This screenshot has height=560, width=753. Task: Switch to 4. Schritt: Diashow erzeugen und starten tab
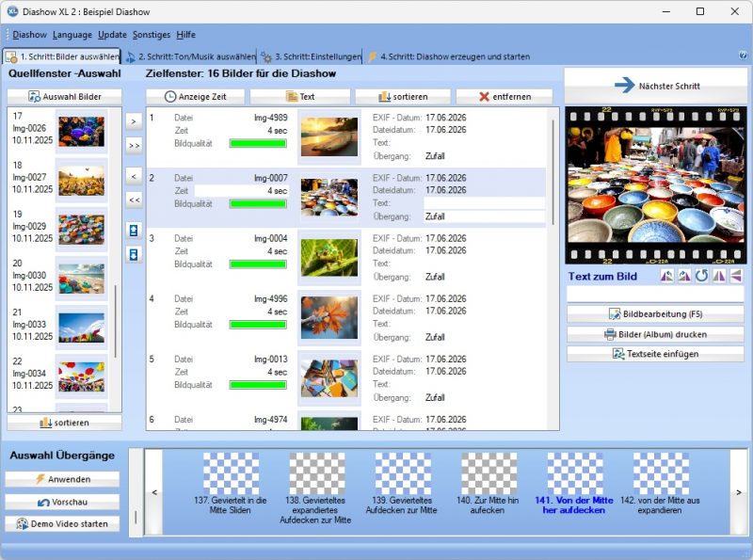coord(449,56)
